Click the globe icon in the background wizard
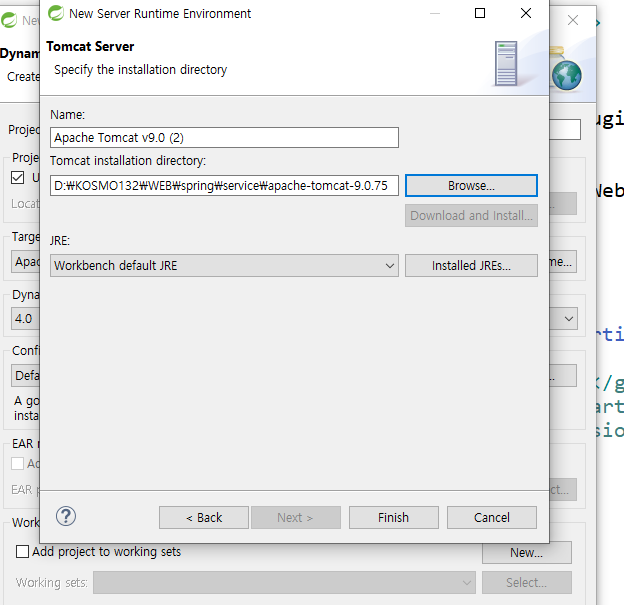Image resolution: width=624 pixels, height=605 pixels. coord(567,75)
